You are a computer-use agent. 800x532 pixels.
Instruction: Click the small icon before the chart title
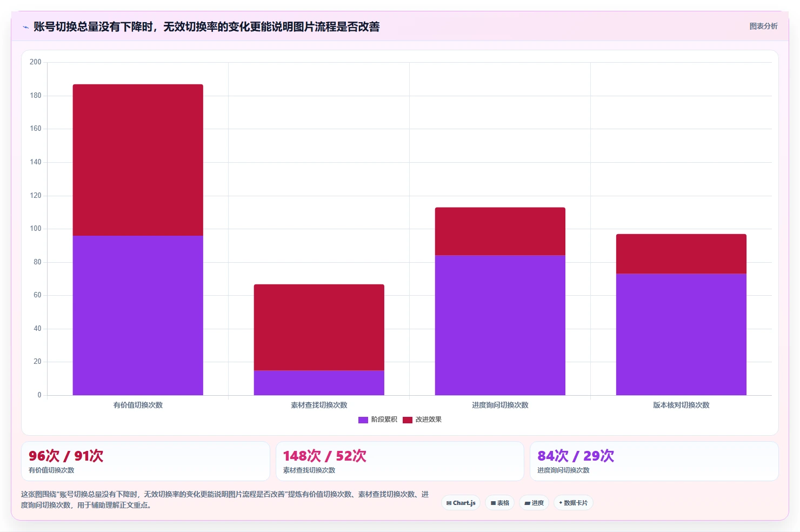[25, 27]
